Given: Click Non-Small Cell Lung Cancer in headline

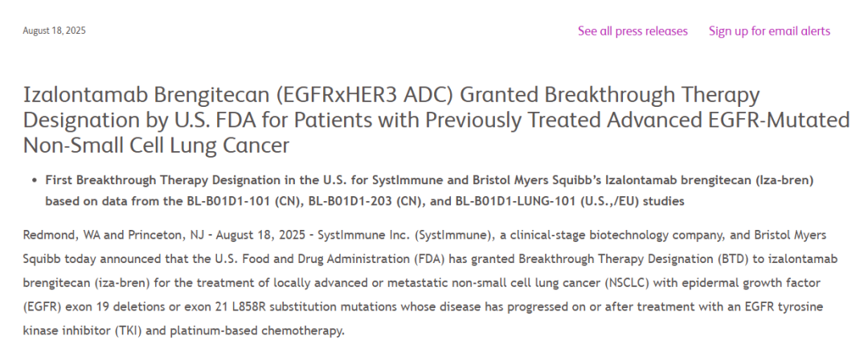Looking at the screenshot, I should [x=156, y=146].
